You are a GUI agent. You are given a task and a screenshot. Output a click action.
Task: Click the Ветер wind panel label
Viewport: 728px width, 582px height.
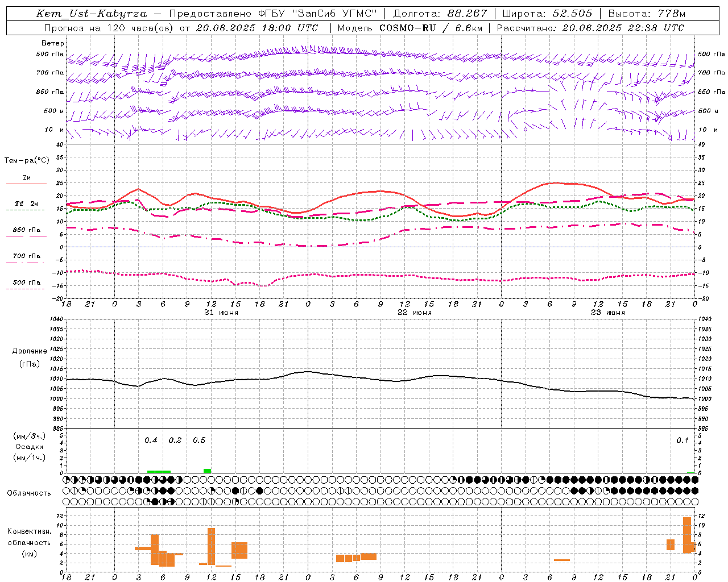[x=52, y=43]
